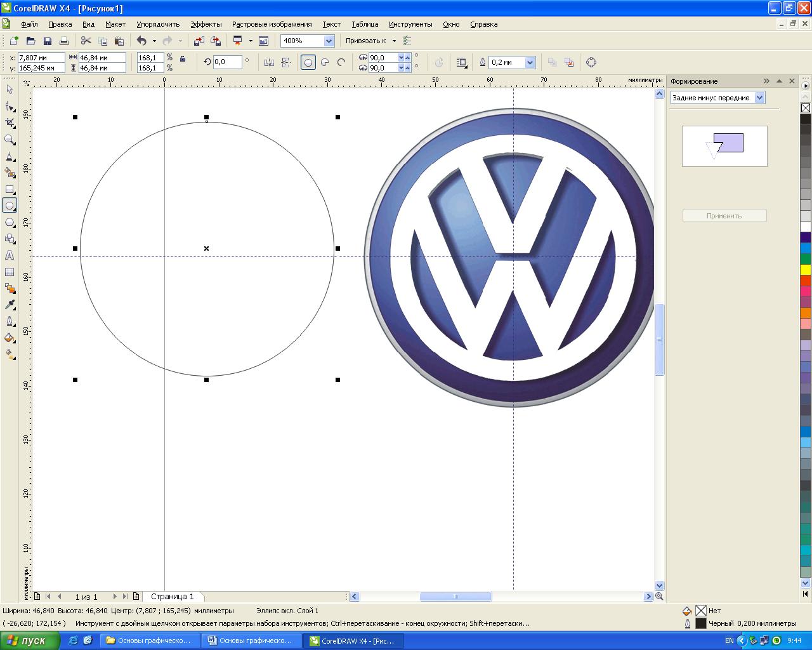Pick the Rectangle tool

tap(10, 189)
